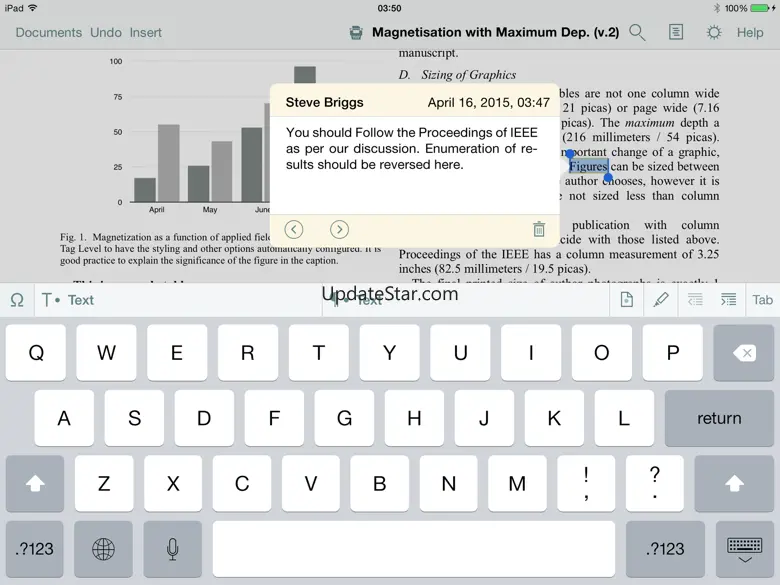Go to previous comment arrow
780x585 pixels.
click(x=294, y=229)
